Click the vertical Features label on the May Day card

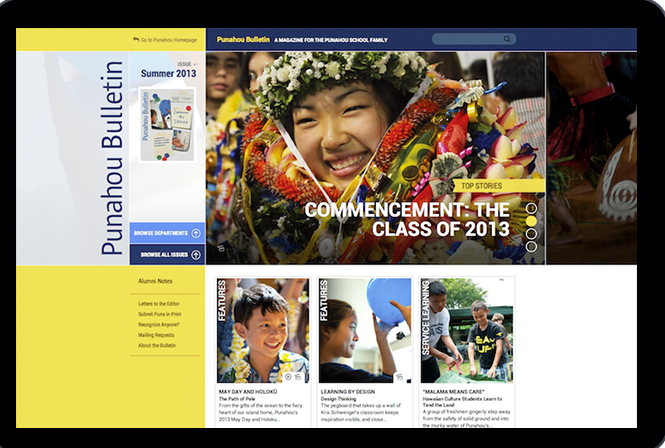point(222,300)
